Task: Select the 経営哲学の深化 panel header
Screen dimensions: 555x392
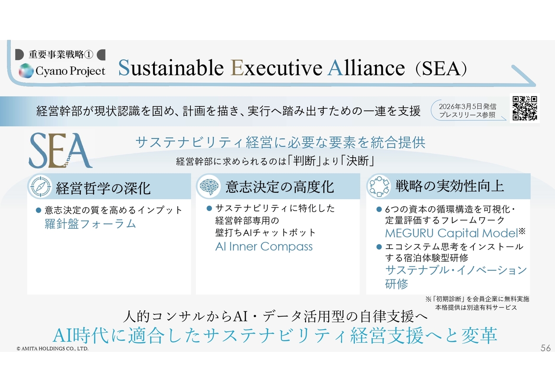Action: tap(103, 188)
